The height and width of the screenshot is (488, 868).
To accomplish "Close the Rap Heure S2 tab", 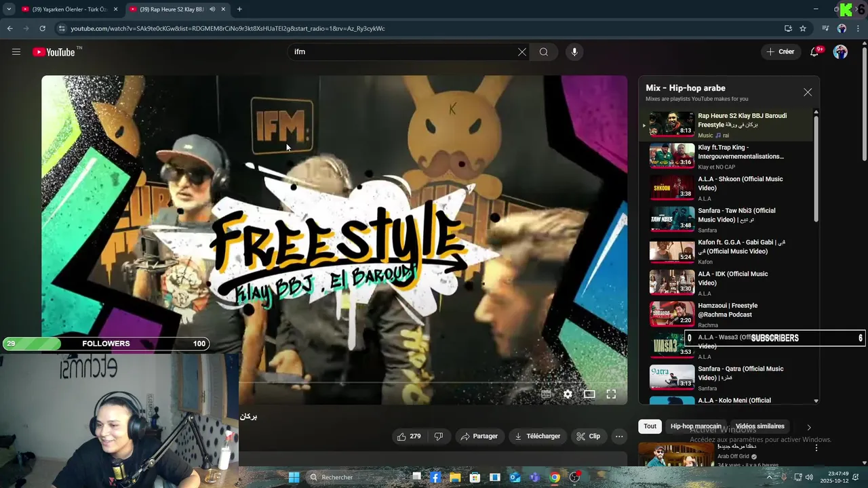I will [x=223, y=9].
